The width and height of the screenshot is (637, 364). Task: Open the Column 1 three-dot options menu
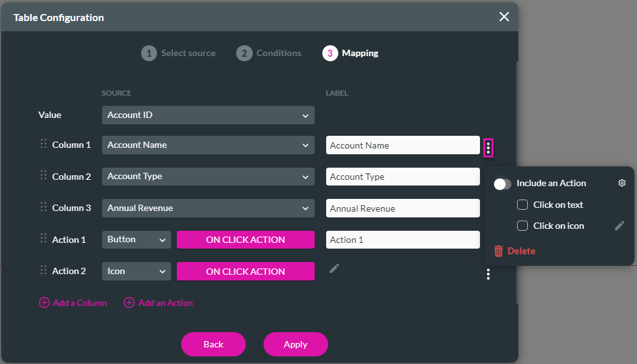tap(488, 148)
